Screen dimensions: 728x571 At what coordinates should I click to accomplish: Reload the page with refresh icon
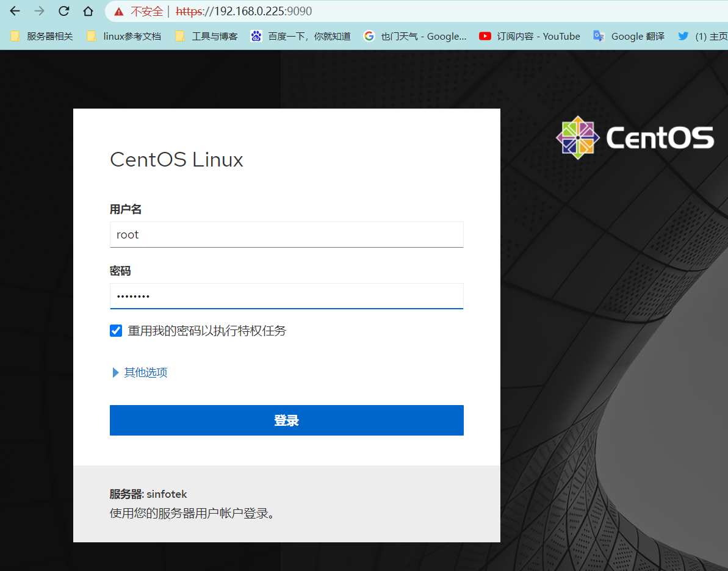(63, 11)
